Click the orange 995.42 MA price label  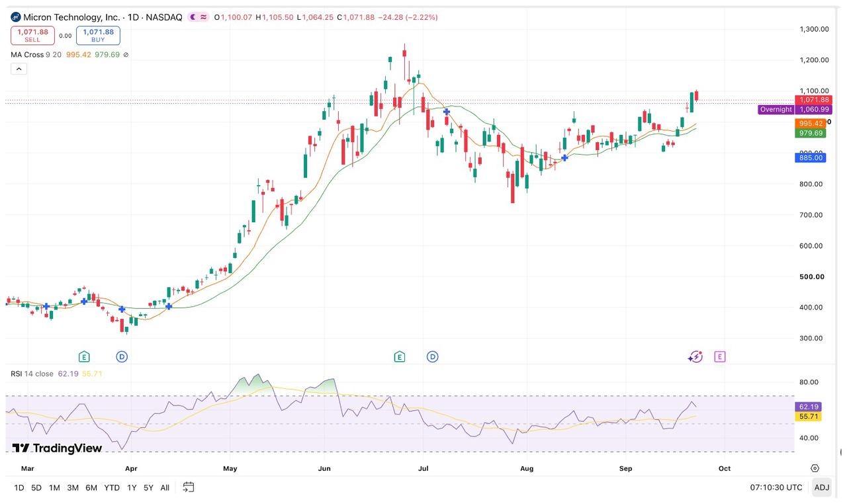coord(811,124)
